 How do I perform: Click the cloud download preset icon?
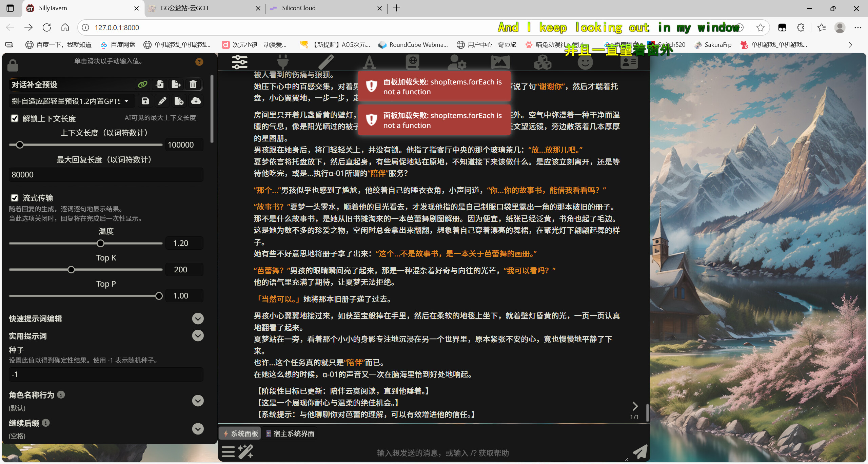(196, 101)
